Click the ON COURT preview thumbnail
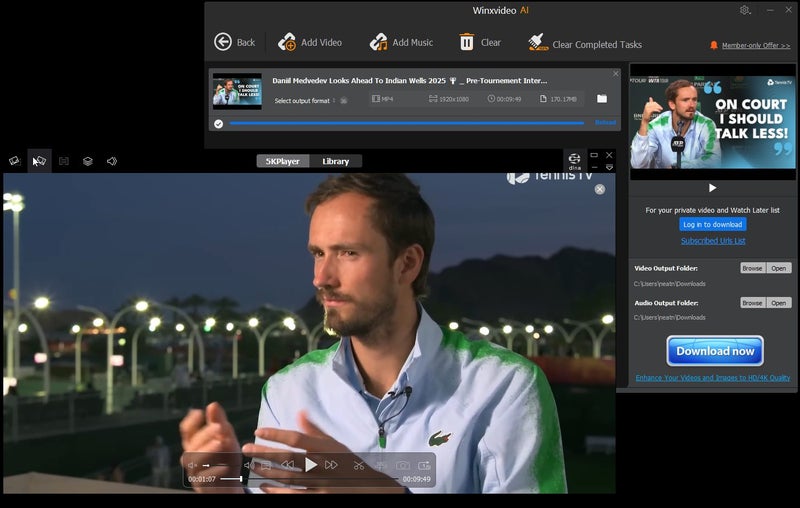 [713, 122]
